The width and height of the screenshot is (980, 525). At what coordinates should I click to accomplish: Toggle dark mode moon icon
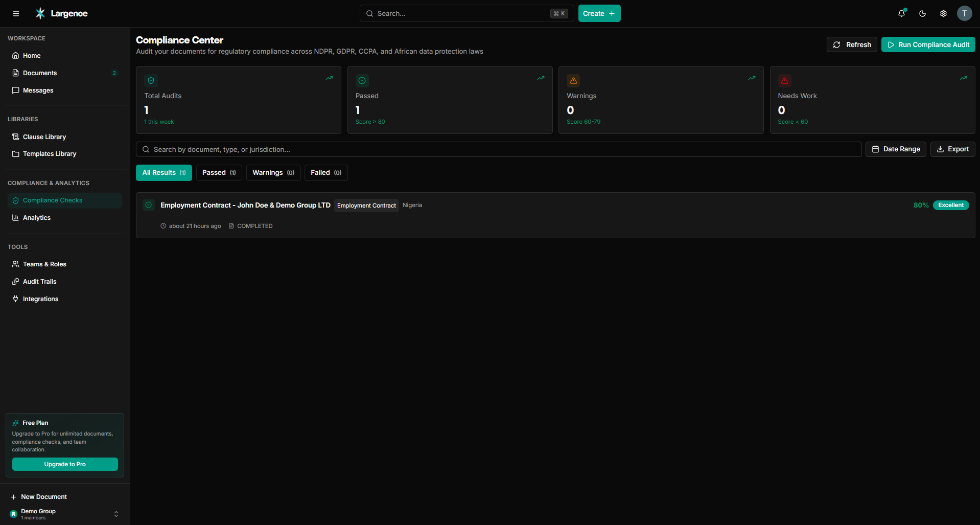pyautogui.click(x=923, y=13)
